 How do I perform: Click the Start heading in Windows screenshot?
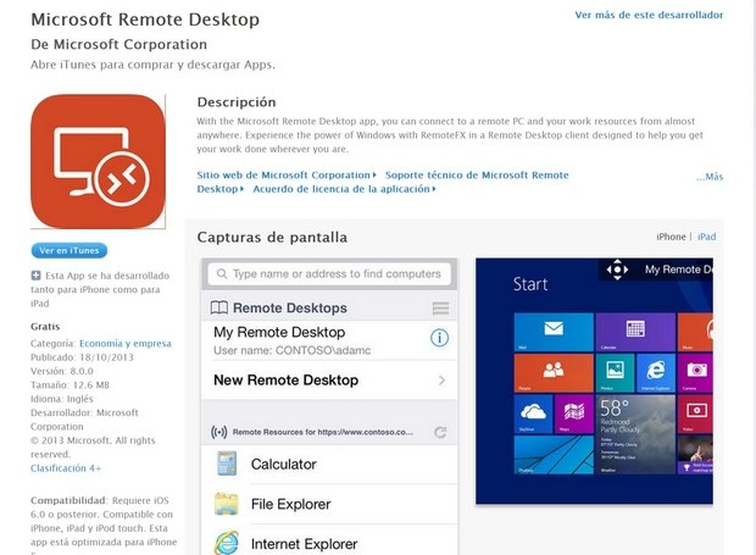pyautogui.click(x=531, y=284)
